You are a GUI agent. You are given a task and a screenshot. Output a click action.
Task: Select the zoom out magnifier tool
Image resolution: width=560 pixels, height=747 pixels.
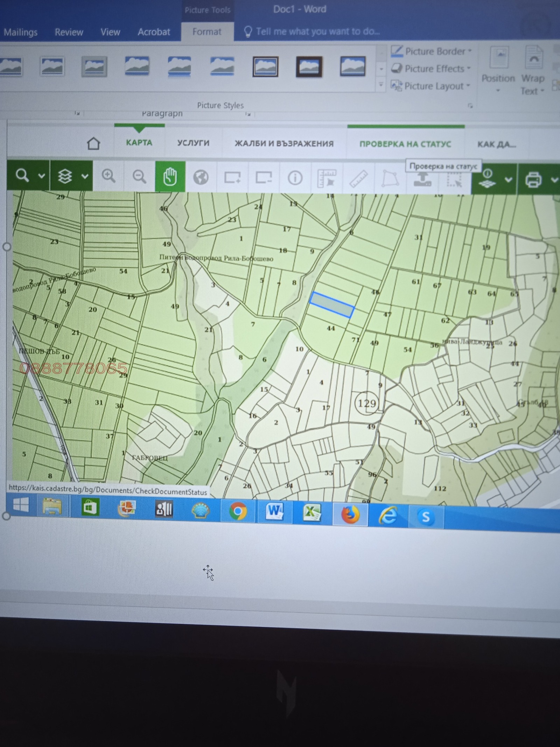click(x=139, y=177)
